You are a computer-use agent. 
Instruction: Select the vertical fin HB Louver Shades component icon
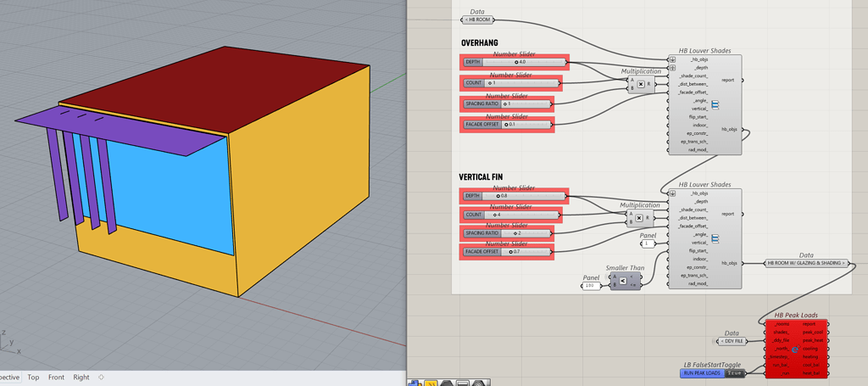[x=715, y=238]
